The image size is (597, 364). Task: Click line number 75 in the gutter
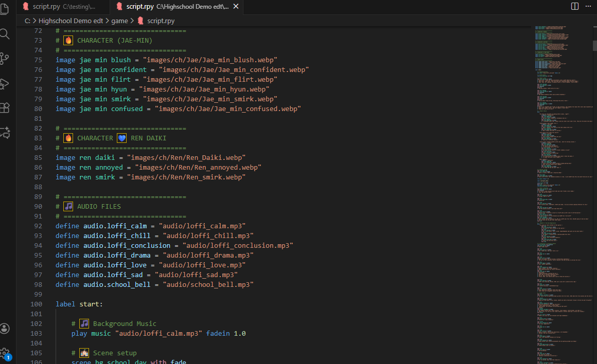coord(38,60)
